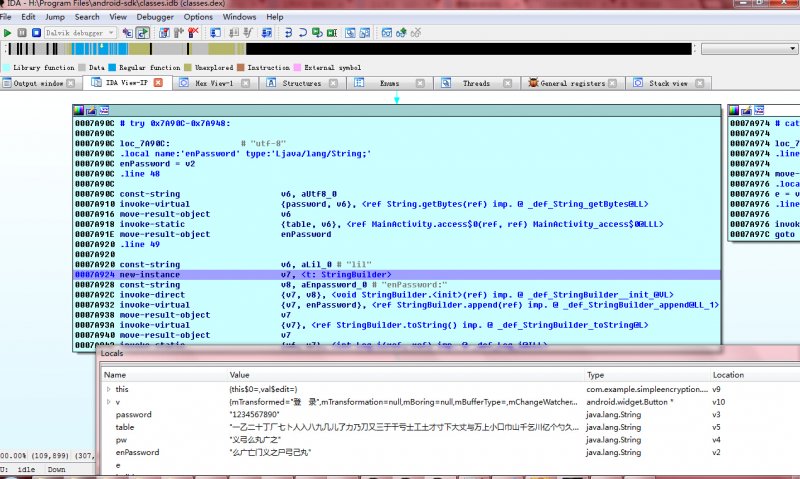Click the gray checkmark list toolbar icon

click(x=248, y=33)
